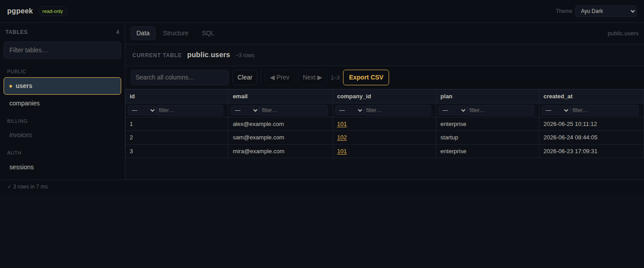
Task: Click the pgpeek app title
Action: pyautogui.click(x=20, y=11)
